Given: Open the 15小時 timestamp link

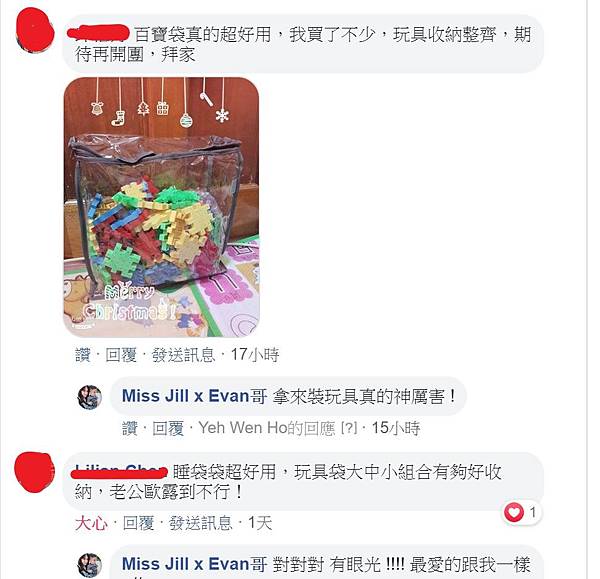Looking at the screenshot, I should tap(396, 428).
